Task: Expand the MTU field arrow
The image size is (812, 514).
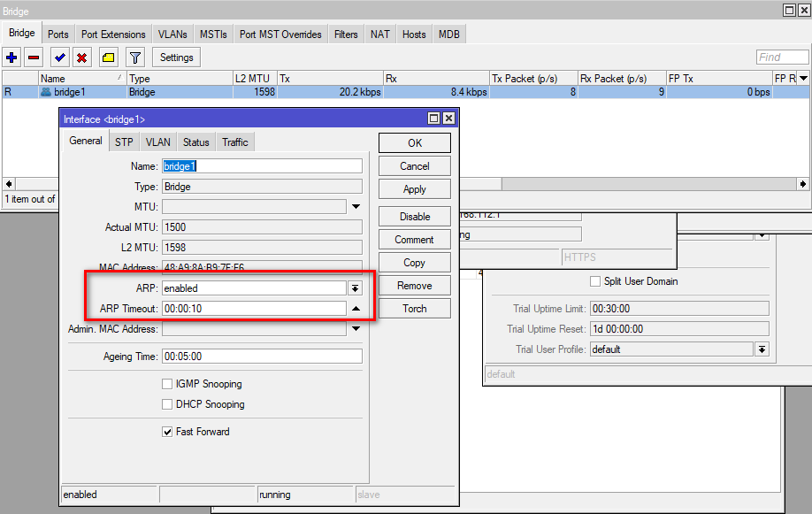Action: coord(356,207)
